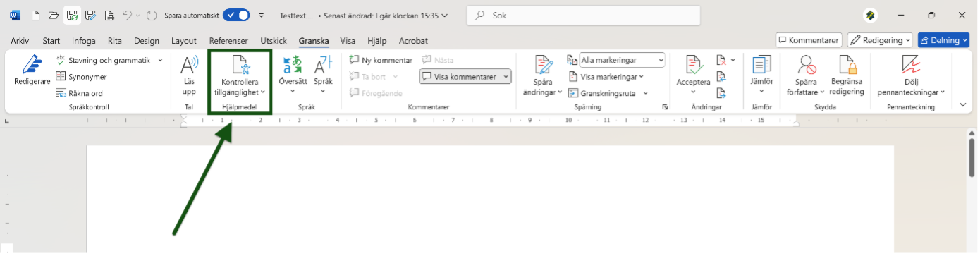Click the Föregående comment button
The height and width of the screenshot is (256, 980).
pos(376,93)
